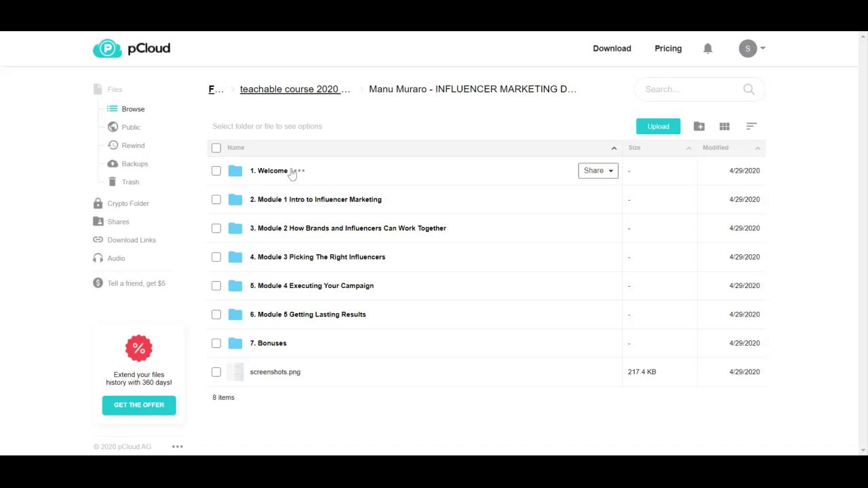Viewport: 868px width, 488px height.
Task: Go to teachable course 2020 breadcrumb
Action: click(295, 89)
